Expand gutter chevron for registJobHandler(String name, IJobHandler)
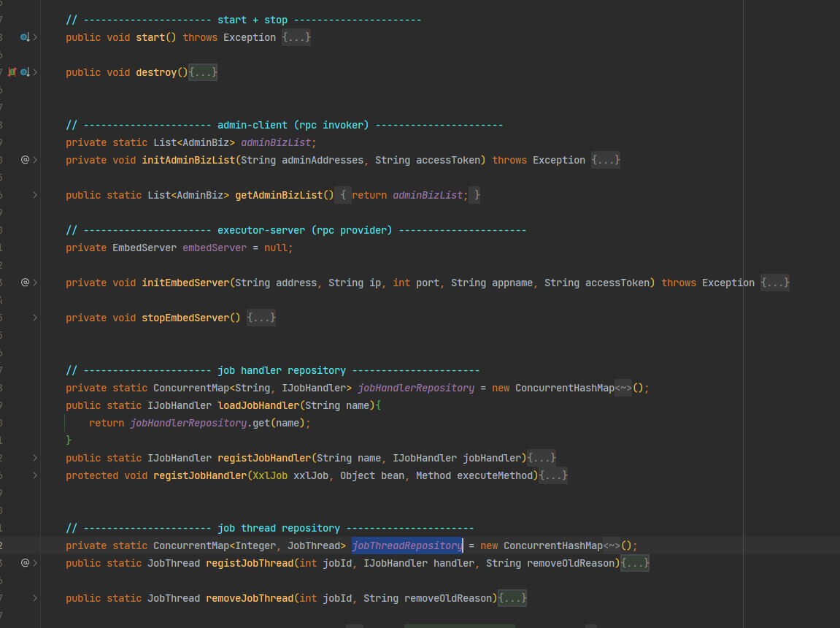The height and width of the screenshot is (628, 840). point(35,458)
